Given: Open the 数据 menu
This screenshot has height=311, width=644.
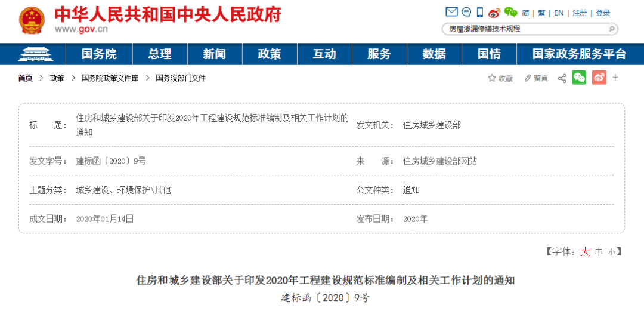Looking at the screenshot, I should coord(435,54).
